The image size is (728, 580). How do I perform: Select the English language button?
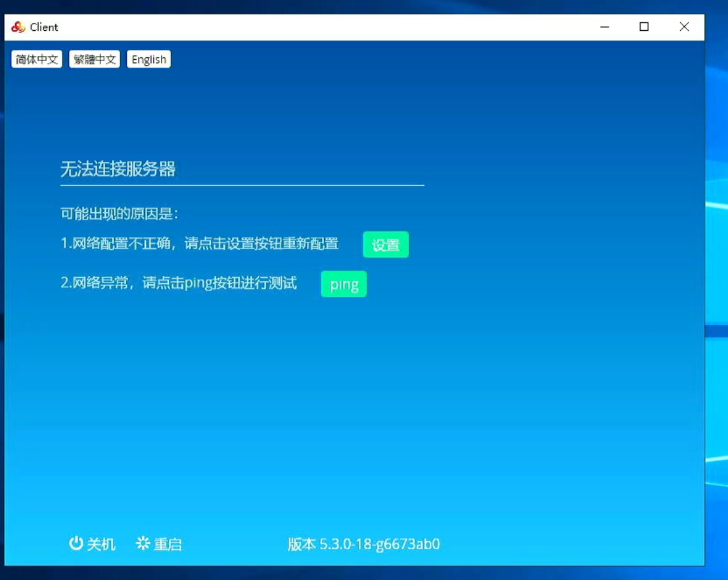coord(148,60)
